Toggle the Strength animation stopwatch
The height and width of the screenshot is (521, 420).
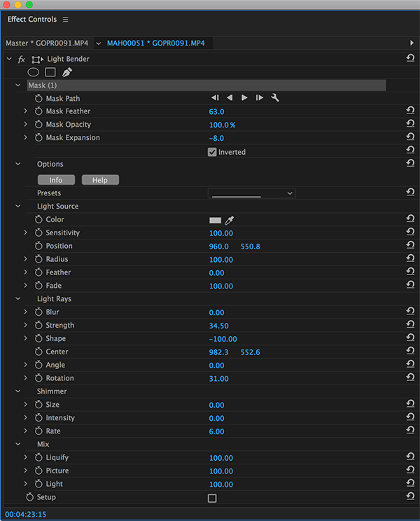point(38,326)
